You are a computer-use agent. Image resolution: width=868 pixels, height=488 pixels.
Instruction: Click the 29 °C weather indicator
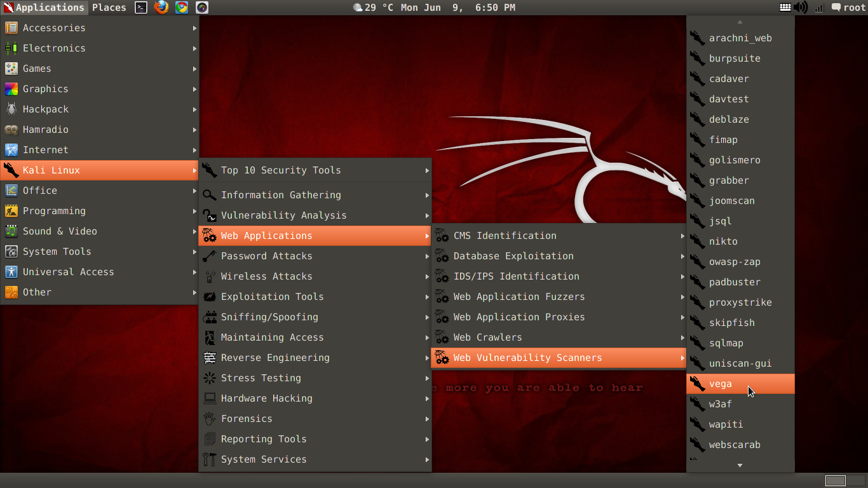(x=374, y=8)
